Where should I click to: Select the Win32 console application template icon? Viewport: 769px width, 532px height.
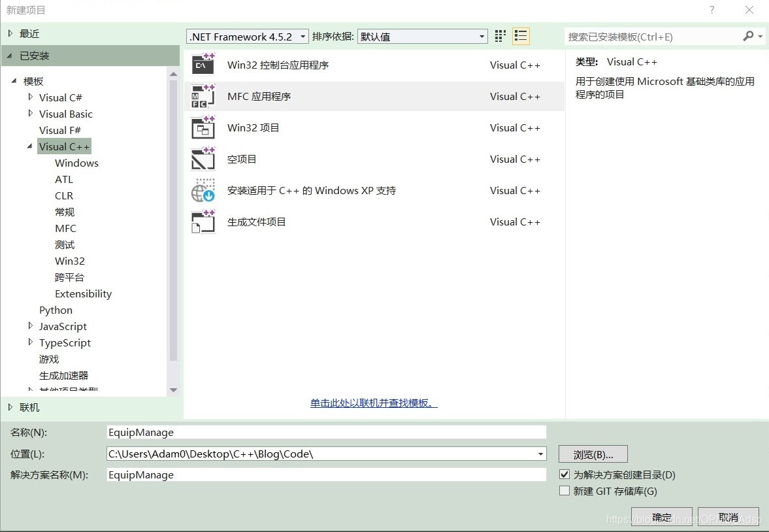click(x=203, y=64)
